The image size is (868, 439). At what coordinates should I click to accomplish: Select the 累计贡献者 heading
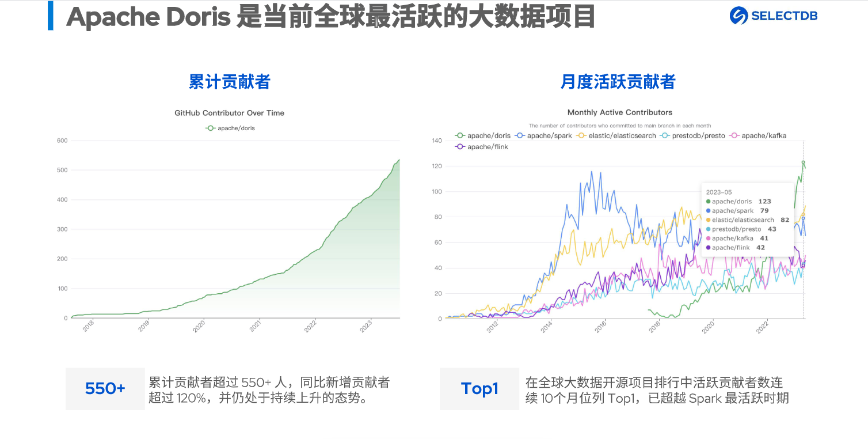[230, 82]
